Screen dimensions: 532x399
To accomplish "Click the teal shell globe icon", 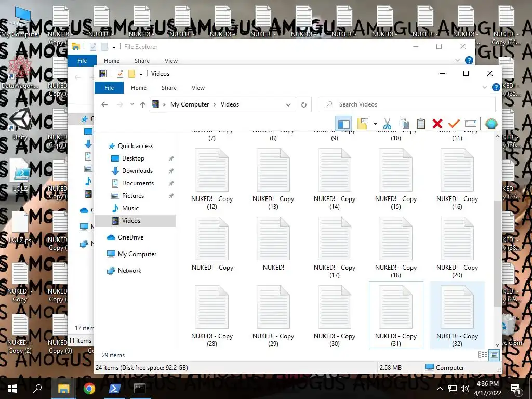I will 491,124.
